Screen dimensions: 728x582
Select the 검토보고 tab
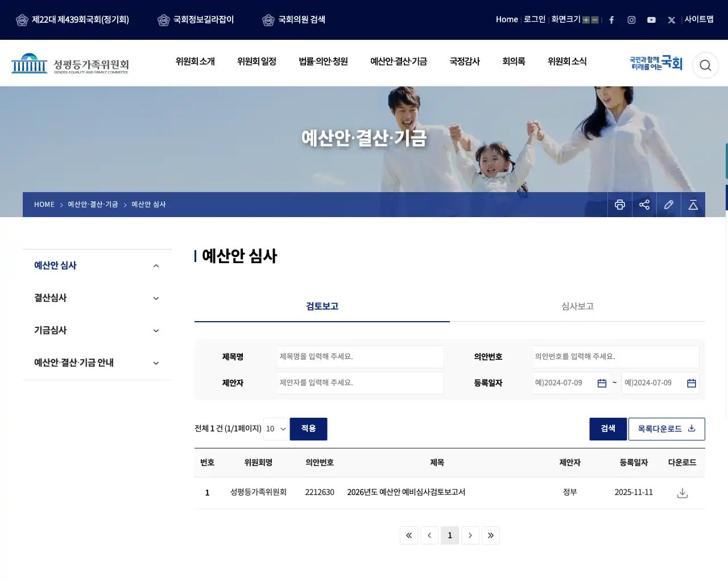pyautogui.click(x=322, y=306)
